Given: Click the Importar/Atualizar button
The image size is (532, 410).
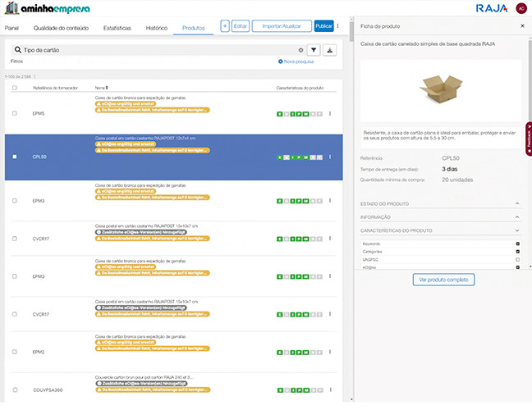Looking at the screenshot, I should coord(282,26).
